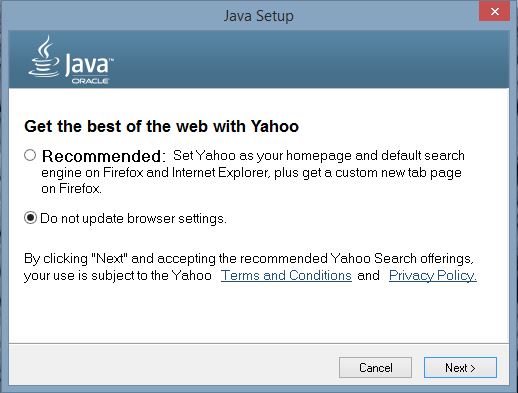The image size is (518, 393).
Task: Click the 'Get the best of the web with Yahoo' heading
Action: [161, 126]
